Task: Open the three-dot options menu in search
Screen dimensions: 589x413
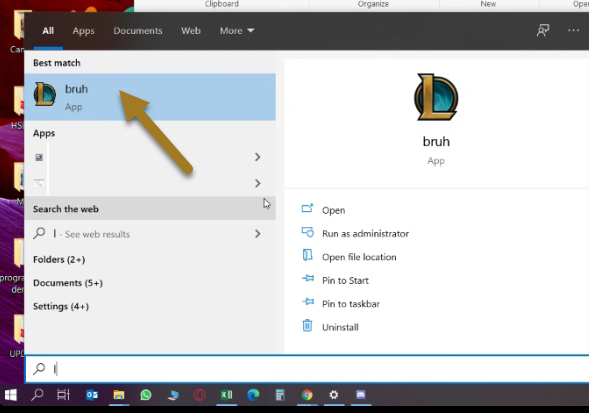Action: coord(573,30)
